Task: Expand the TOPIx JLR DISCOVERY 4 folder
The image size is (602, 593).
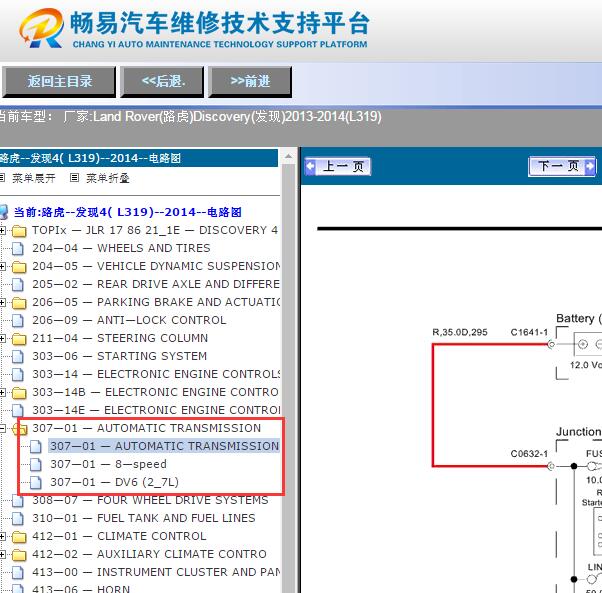Action: 2,230
